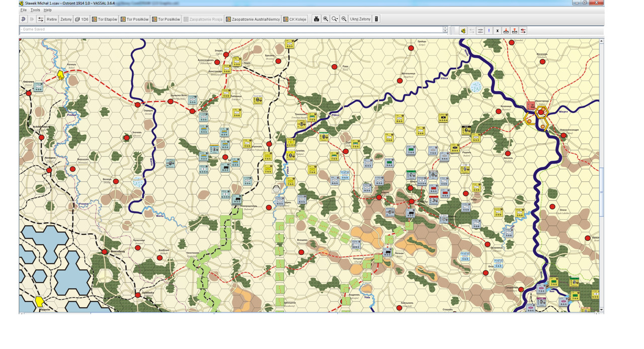
Task: Open the File menu
Action: (x=23, y=10)
